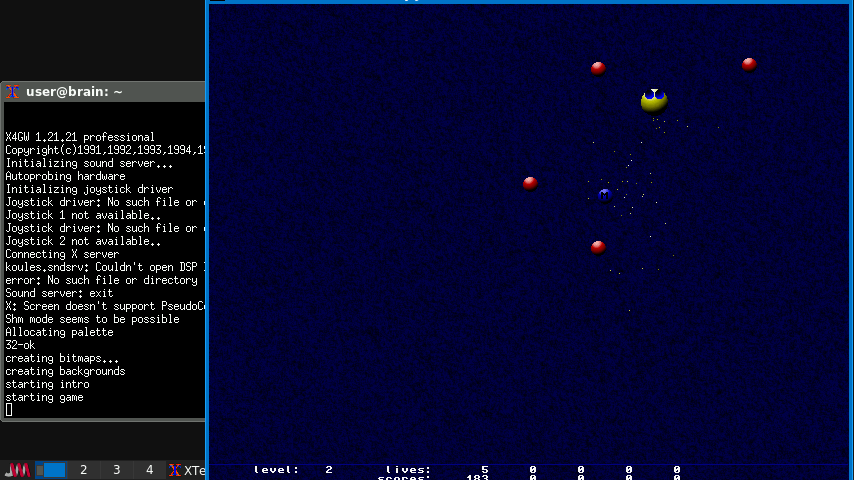Switch to workspace 4 in the pager
This screenshot has width=854, height=480.
[149, 470]
